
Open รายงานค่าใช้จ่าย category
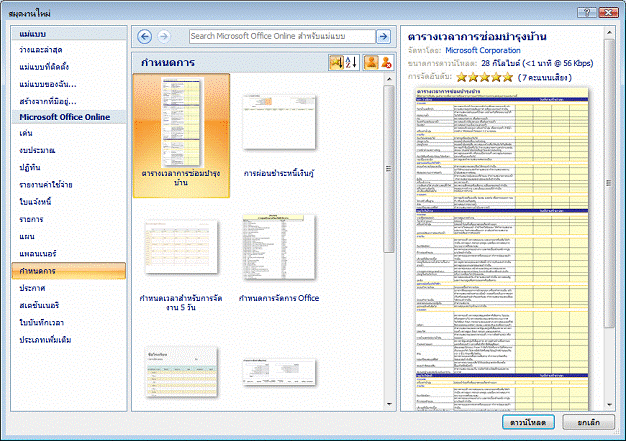point(46,185)
